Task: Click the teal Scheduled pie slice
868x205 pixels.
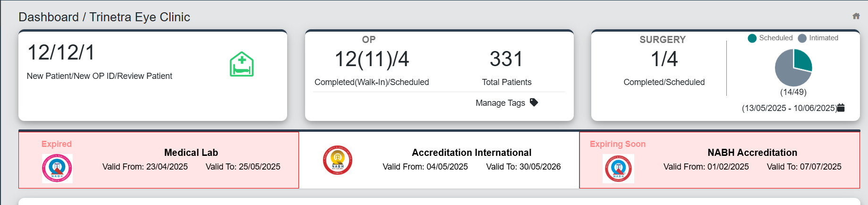Action: coord(802,60)
